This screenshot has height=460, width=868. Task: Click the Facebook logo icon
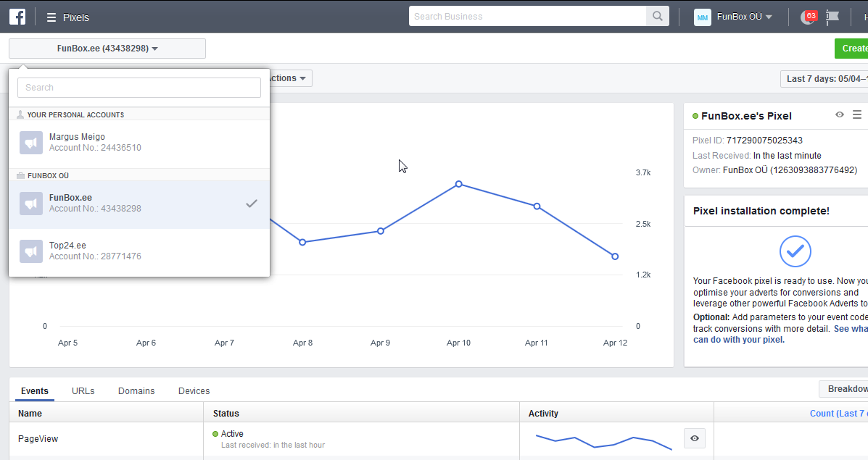point(17,17)
